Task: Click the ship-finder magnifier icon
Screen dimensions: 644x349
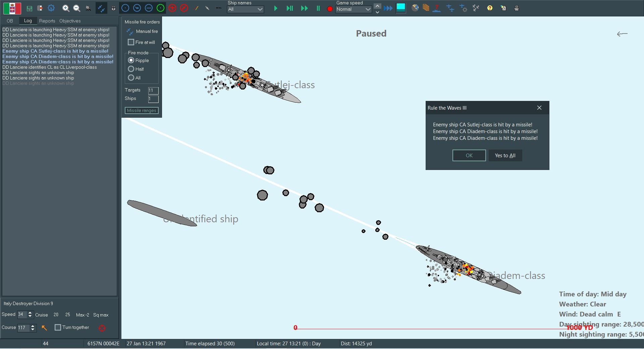Action: (x=88, y=8)
